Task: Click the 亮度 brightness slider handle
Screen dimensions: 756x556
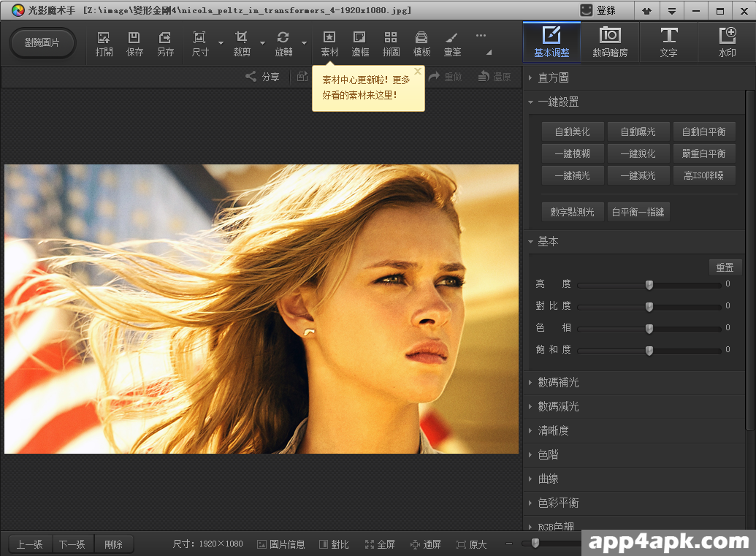Action: [649, 285]
